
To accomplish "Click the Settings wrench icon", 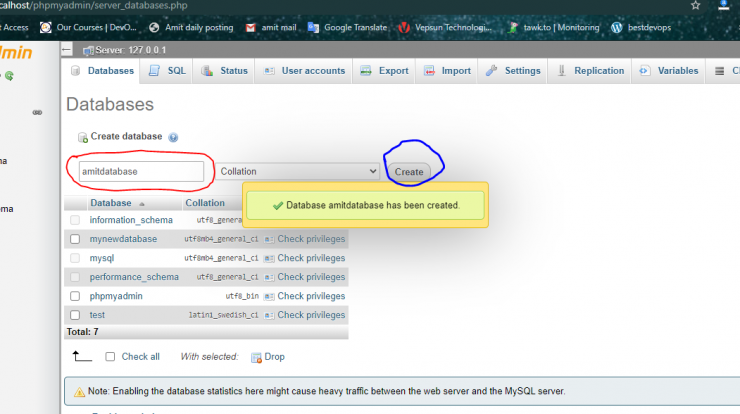I will (491, 71).
